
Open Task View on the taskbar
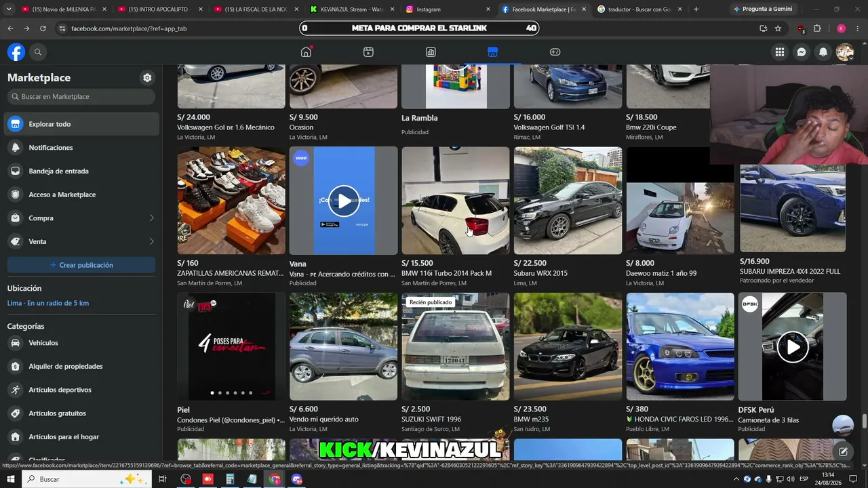[x=163, y=479]
